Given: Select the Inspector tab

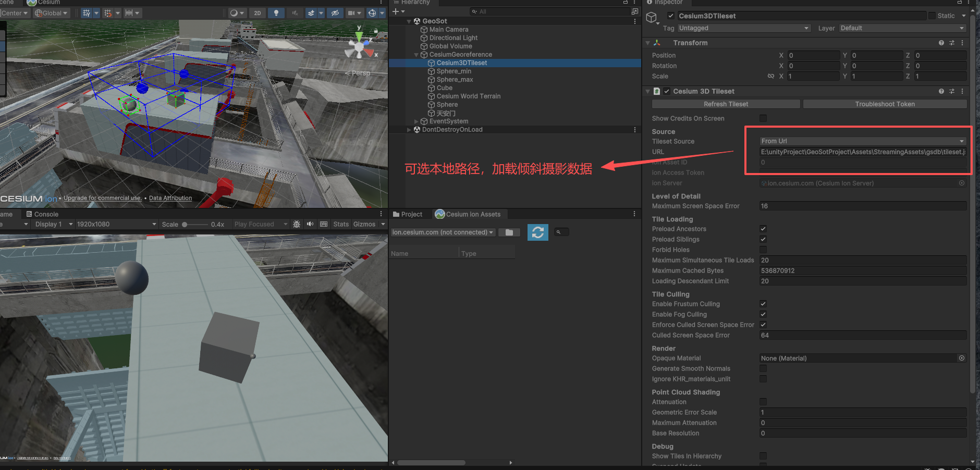Looking at the screenshot, I should [x=665, y=3].
